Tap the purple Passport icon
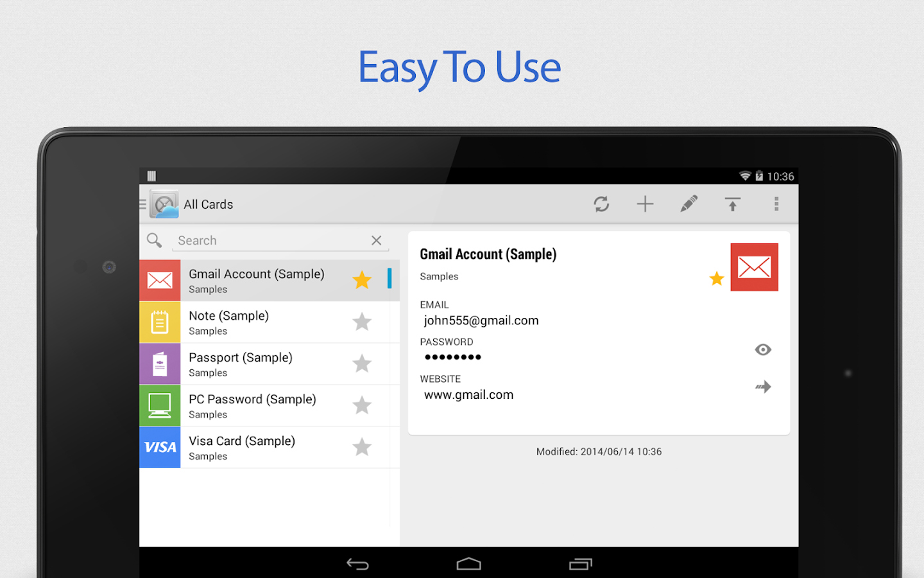Image resolution: width=924 pixels, height=578 pixels. click(x=160, y=363)
